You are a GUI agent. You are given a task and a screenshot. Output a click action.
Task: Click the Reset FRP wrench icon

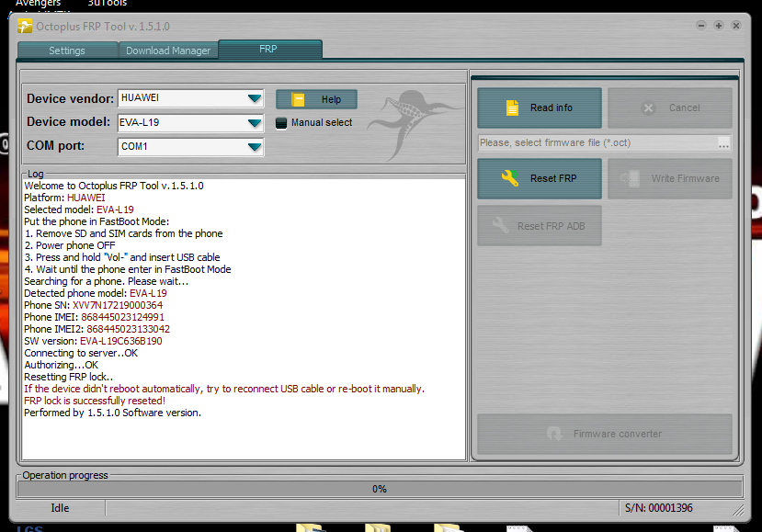(510, 178)
